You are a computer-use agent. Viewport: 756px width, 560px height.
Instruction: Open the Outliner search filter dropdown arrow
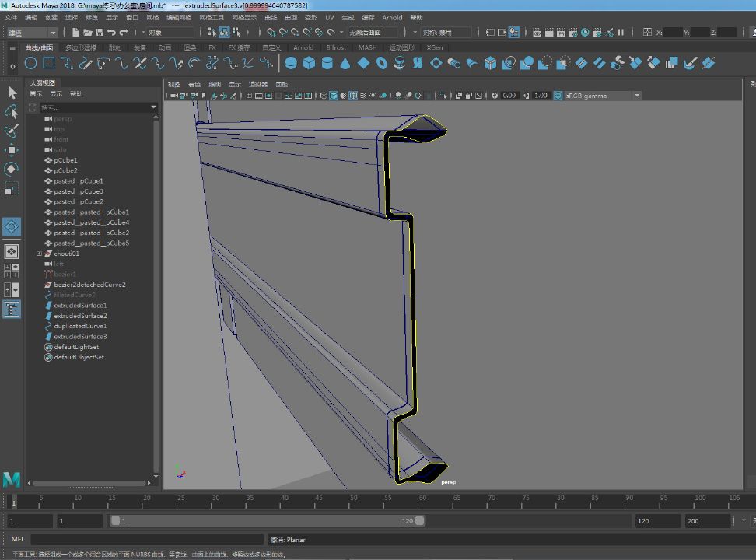[153, 107]
